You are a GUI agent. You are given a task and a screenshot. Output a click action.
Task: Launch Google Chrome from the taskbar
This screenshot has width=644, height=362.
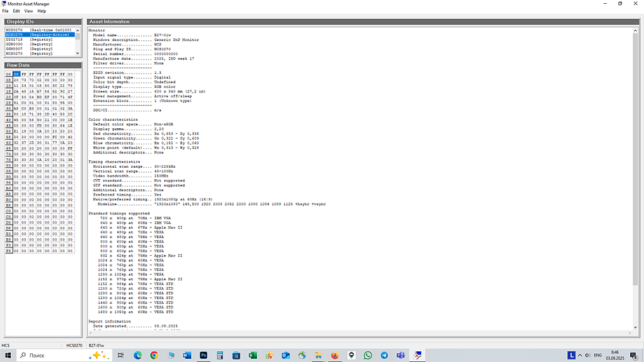154,355
